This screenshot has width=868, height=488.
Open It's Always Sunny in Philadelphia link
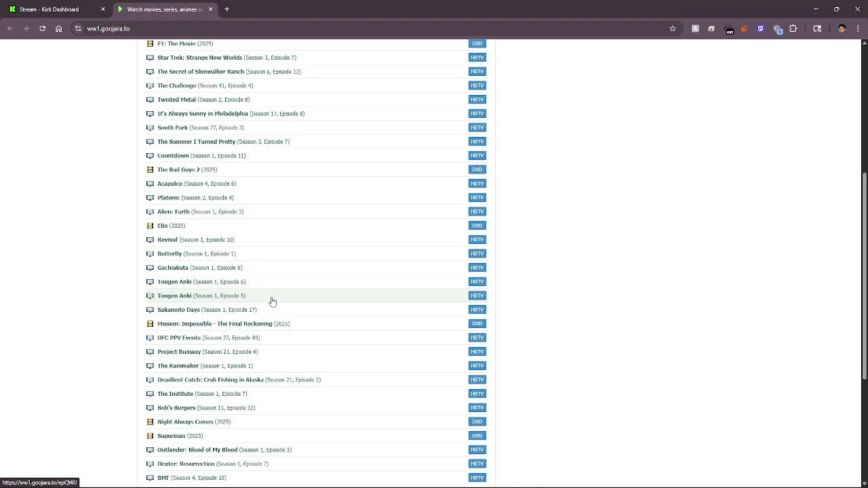(x=231, y=113)
